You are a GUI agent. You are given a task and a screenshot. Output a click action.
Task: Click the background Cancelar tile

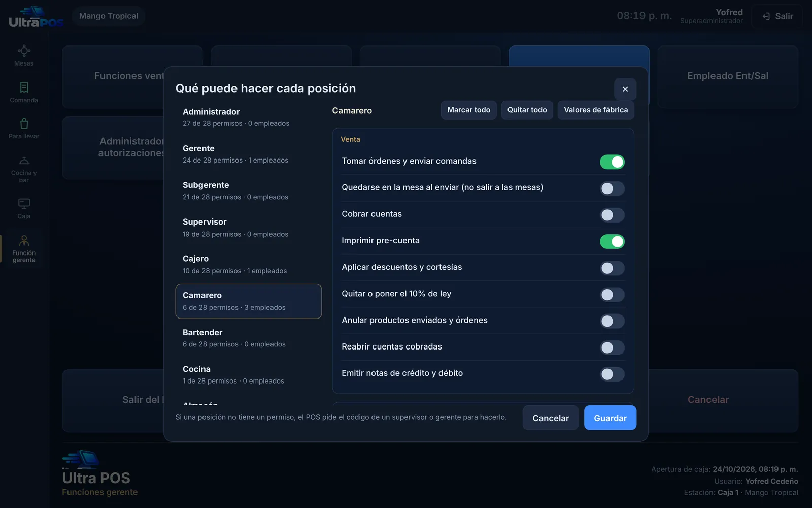723,400
